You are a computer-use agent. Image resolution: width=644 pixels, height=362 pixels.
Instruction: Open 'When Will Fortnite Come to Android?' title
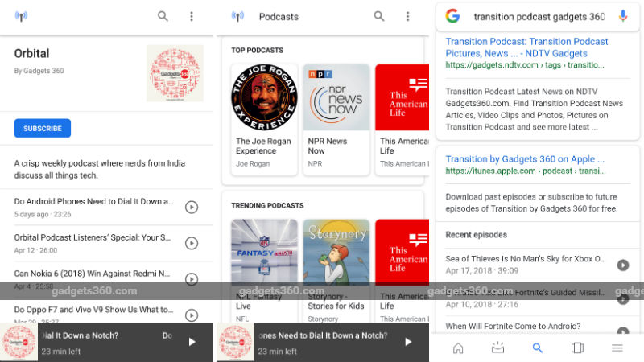click(513, 327)
